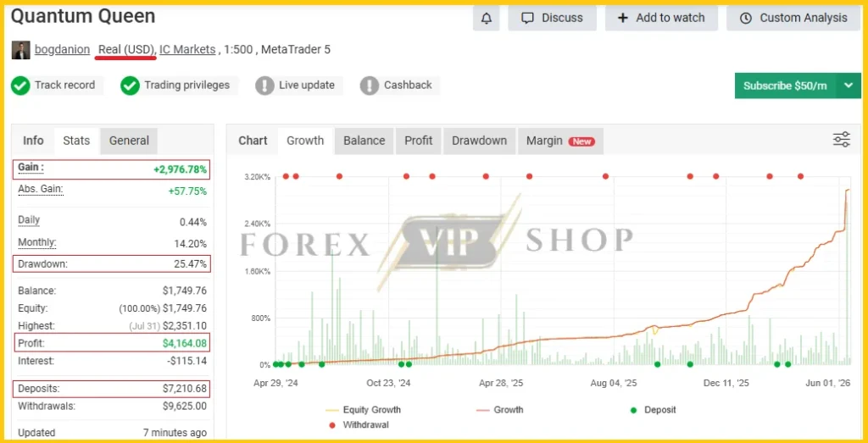Toggle Equity Growth legend item

[x=364, y=410]
